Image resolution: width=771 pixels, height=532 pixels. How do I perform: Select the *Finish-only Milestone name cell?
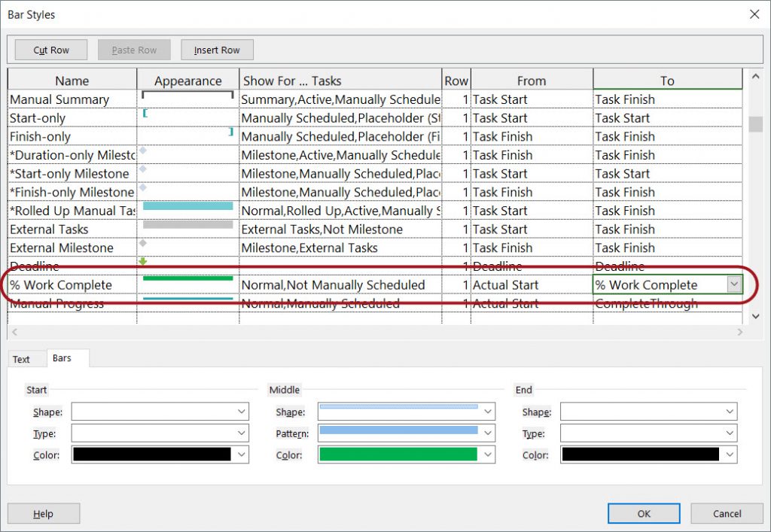72,192
